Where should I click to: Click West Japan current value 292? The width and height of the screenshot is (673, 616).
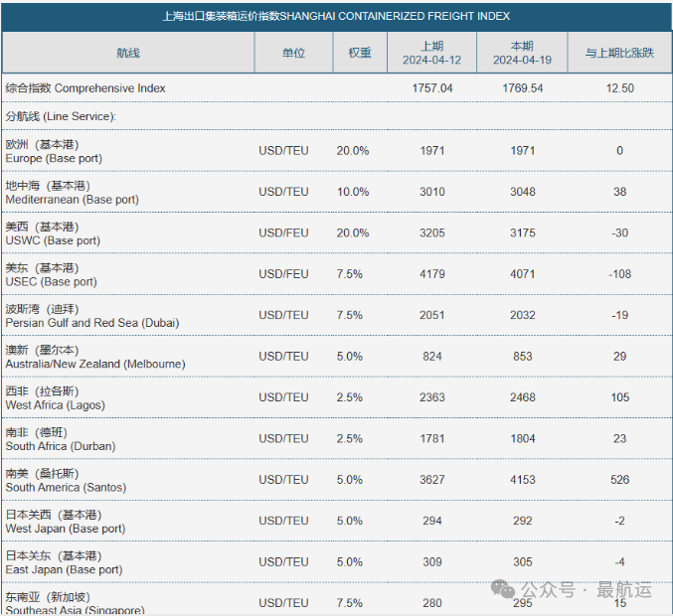coord(522,522)
